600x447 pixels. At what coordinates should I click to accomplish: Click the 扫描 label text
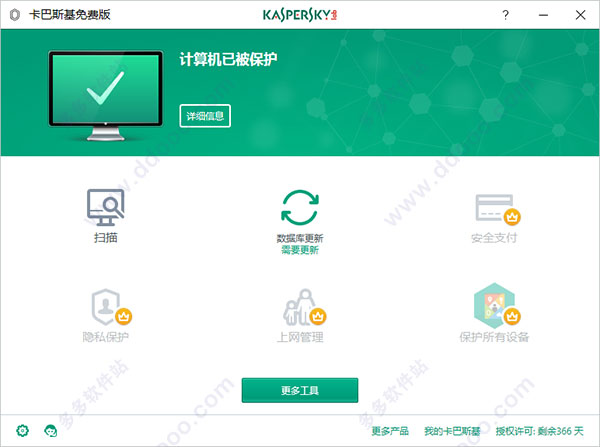[106, 238]
